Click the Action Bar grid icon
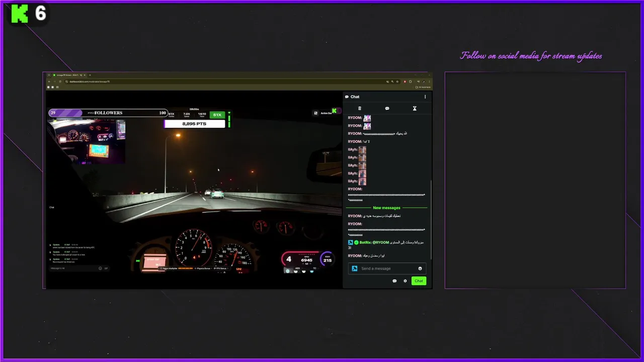The height and width of the screenshot is (362, 644). [316, 113]
